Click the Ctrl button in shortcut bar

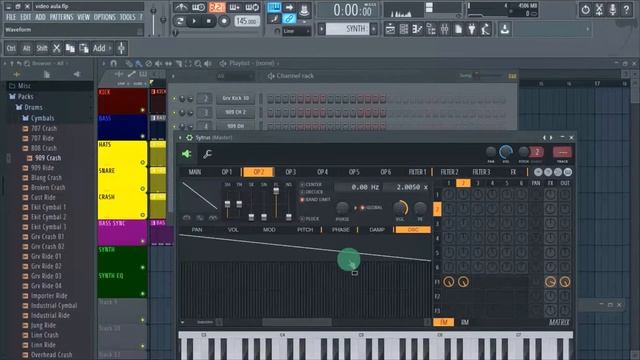[11, 48]
